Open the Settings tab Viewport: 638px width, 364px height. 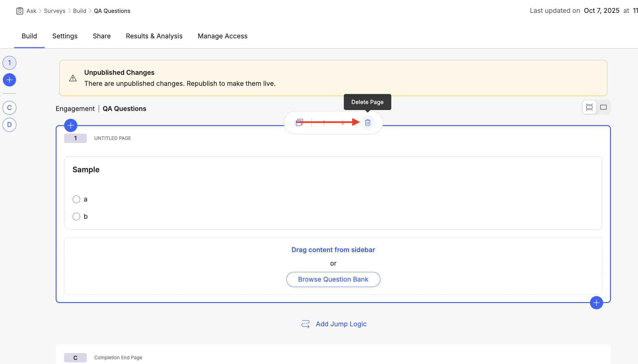(x=65, y=36)
